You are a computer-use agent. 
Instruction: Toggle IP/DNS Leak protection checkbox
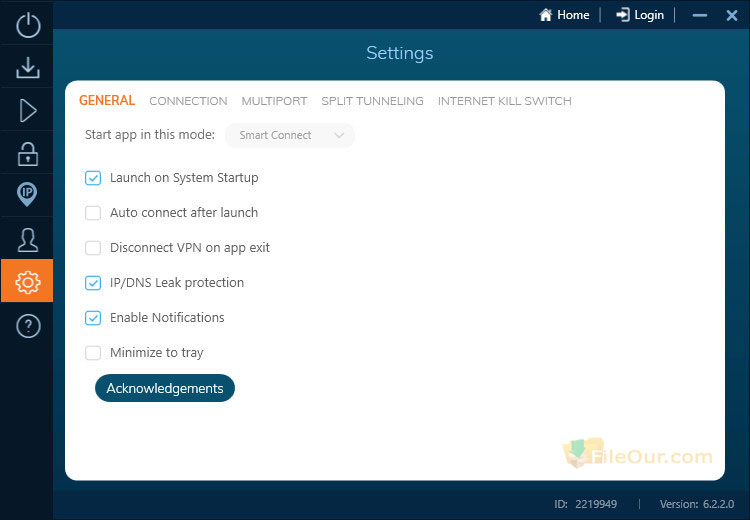[x=93, y=283]
